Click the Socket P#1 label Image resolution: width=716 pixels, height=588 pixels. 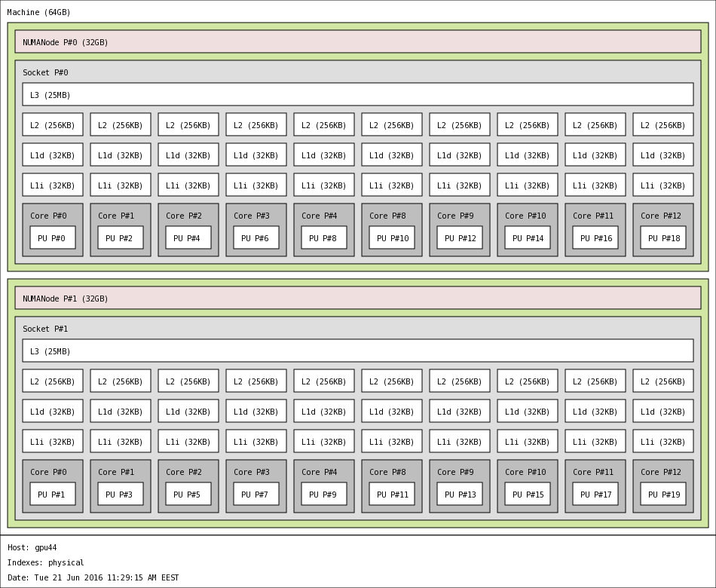[x=45, y=329]
